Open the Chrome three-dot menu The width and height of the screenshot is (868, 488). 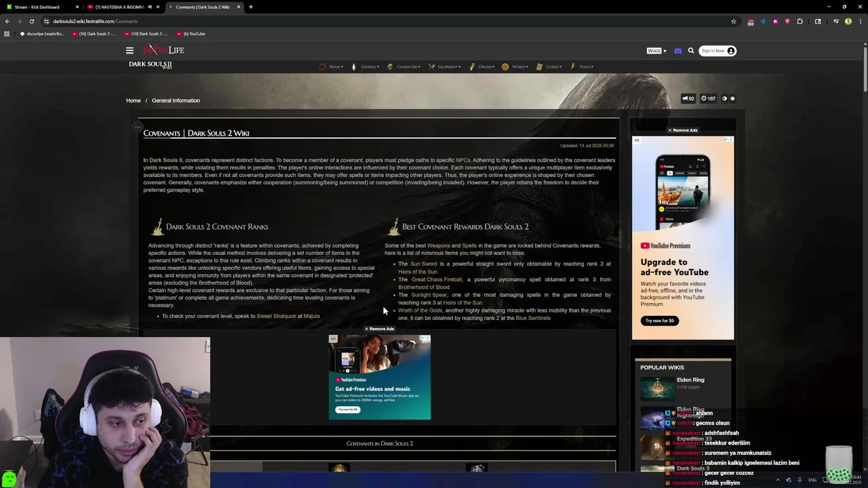tap(860, 21)
